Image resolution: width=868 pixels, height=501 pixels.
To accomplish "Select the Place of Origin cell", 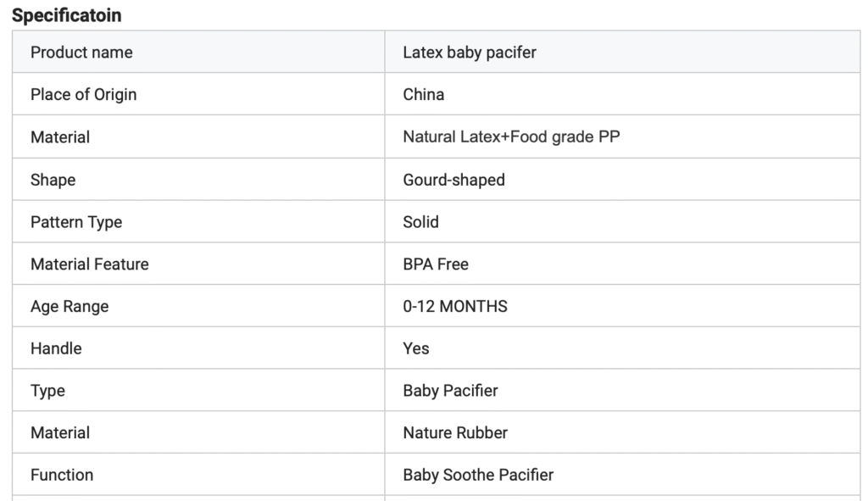I will coord(83,95).
